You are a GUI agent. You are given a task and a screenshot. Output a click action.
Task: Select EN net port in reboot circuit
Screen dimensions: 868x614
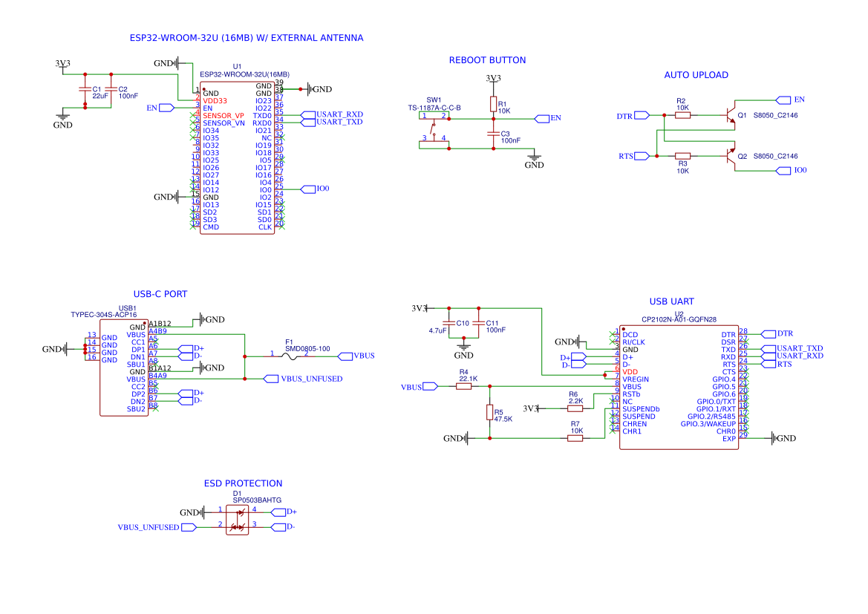click(548, 119)
